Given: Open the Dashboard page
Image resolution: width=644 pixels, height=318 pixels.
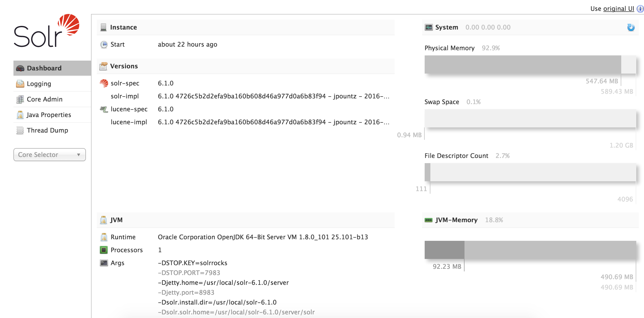Looking at the screenshot, I should coord(52,68).
